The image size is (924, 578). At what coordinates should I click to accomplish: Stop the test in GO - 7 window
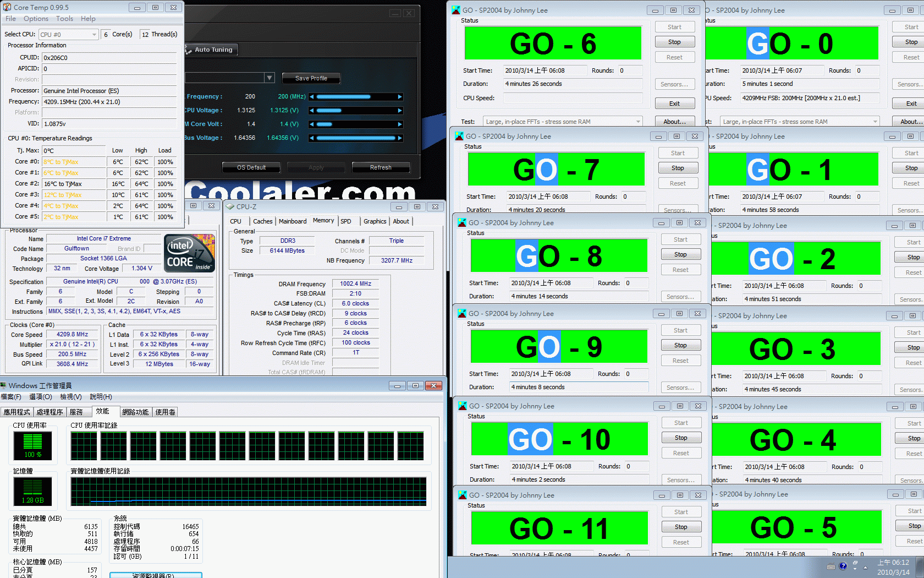[678, 168]
